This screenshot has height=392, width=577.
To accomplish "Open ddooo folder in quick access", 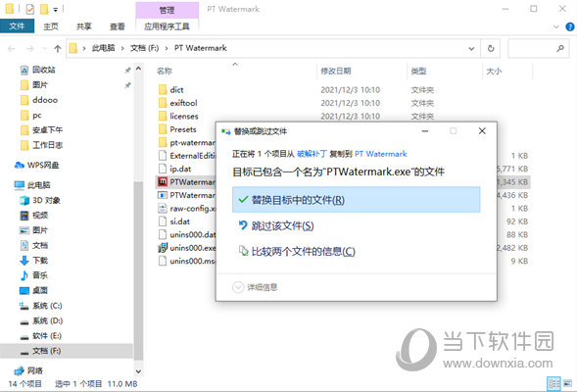I will pyautogui.click(x=39, y=100).
